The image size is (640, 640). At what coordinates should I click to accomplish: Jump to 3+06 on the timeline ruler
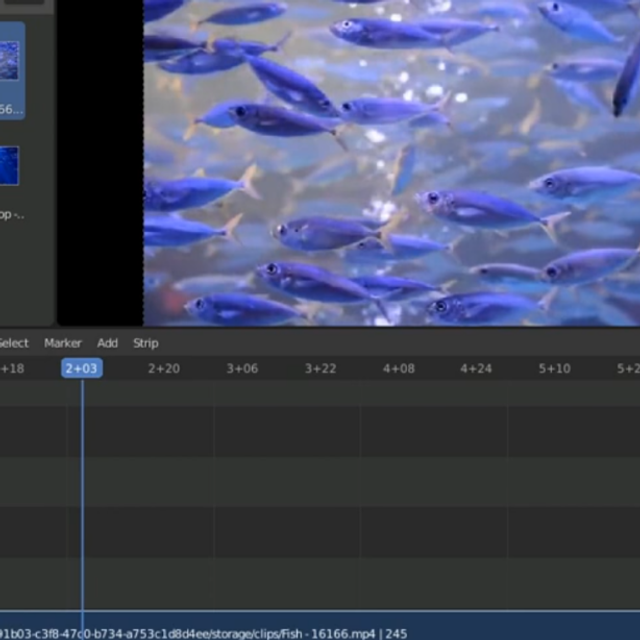point(242,369)
